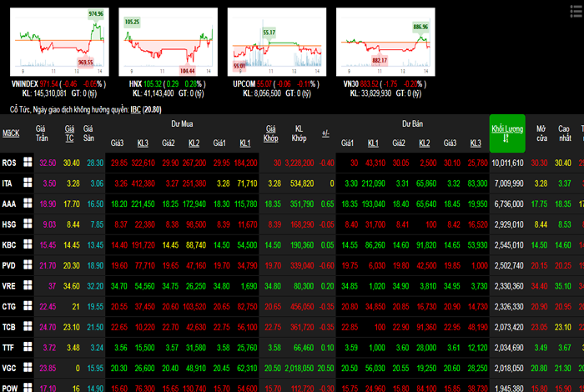Click VGC matched volume 2,018,050
The height and width of the screenshot is (392, 584).
(x=300, y=368)
